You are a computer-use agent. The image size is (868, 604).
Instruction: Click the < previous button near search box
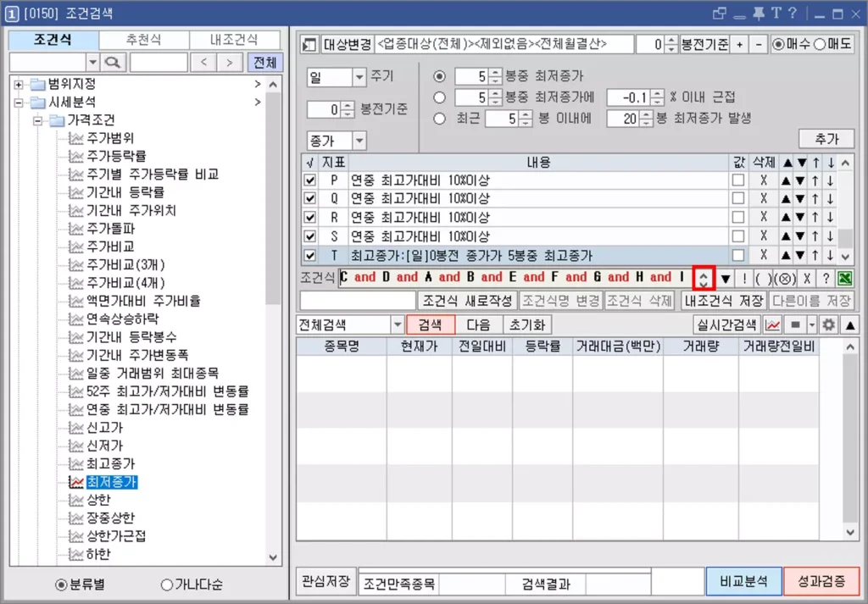pos(203,62)
